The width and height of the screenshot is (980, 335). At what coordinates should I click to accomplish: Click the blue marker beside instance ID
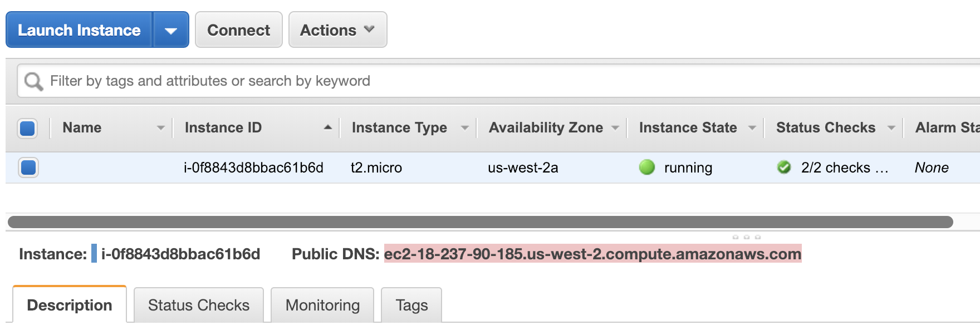pos(94,254)
